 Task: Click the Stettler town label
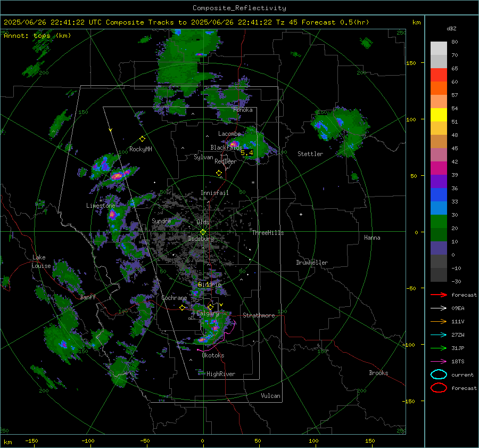[x=310, y=154]
